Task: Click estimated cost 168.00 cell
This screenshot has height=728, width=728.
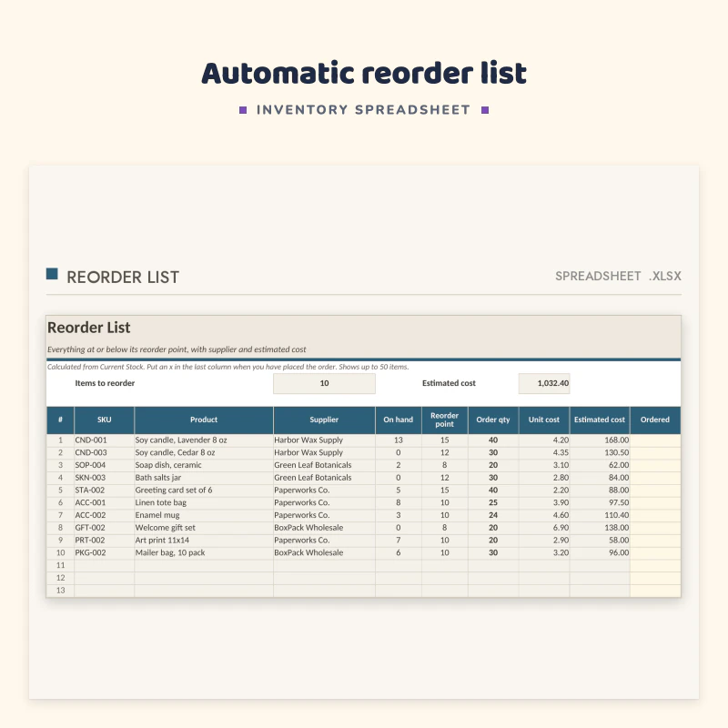Action: point(600,440)
